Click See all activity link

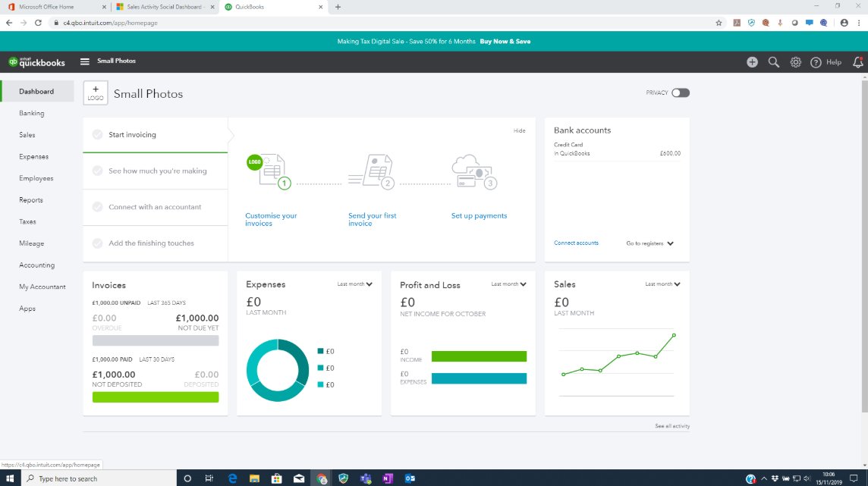672,426
